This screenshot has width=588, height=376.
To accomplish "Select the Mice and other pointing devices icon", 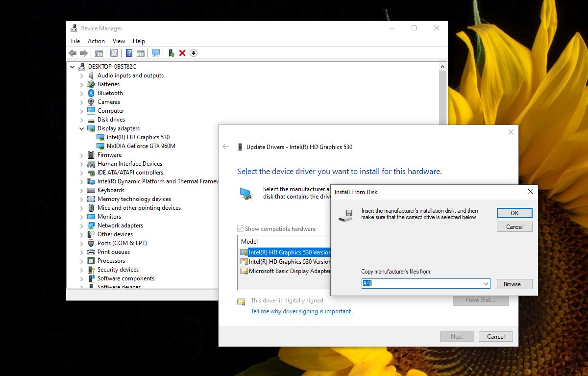I will click(91, 208).
